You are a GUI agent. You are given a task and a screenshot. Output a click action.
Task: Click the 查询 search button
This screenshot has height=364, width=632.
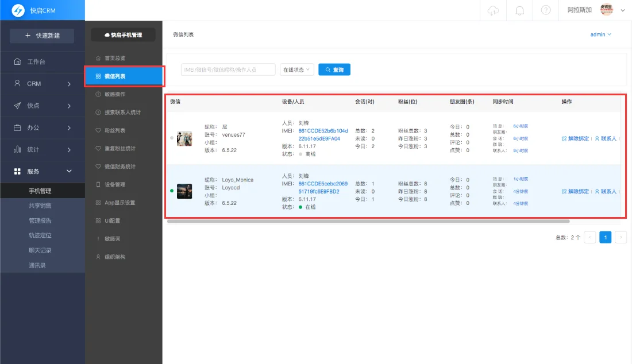click(x=334, y=69)
